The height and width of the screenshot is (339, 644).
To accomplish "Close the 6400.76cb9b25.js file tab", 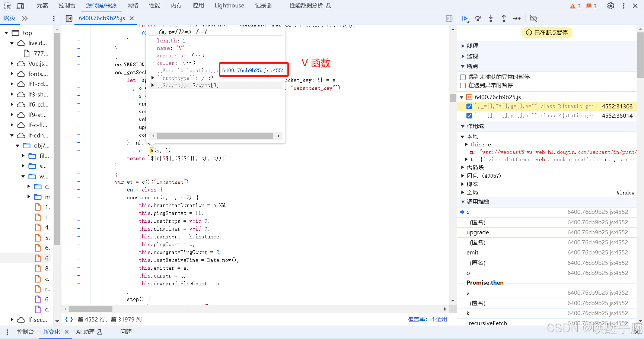I will 132,18.
